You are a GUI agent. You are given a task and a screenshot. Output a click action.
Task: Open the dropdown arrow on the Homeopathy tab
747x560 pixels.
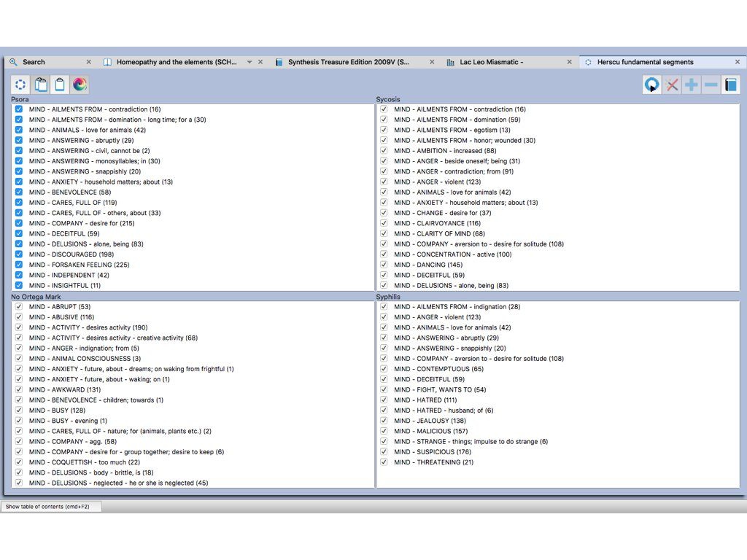point(249,62)
